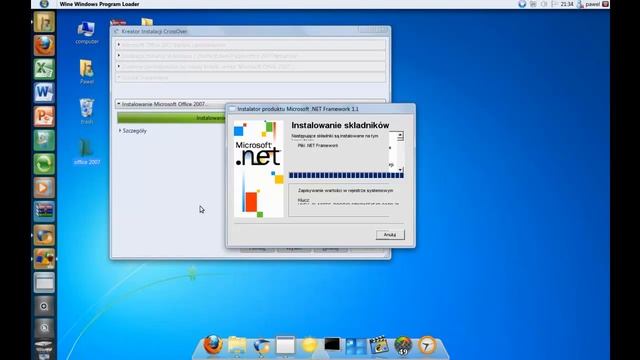Screen dimensions: 640x360
Task: Open the session power icon at top right
Action: pos(606,4)
